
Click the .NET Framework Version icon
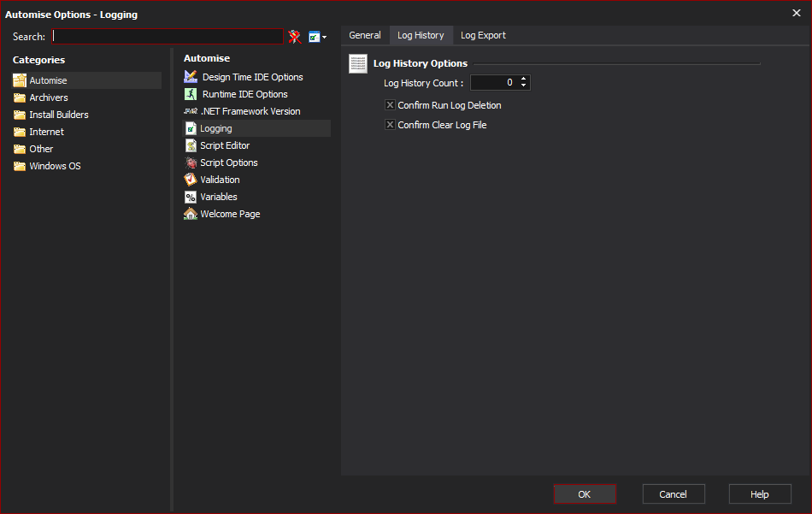(191, 111)
